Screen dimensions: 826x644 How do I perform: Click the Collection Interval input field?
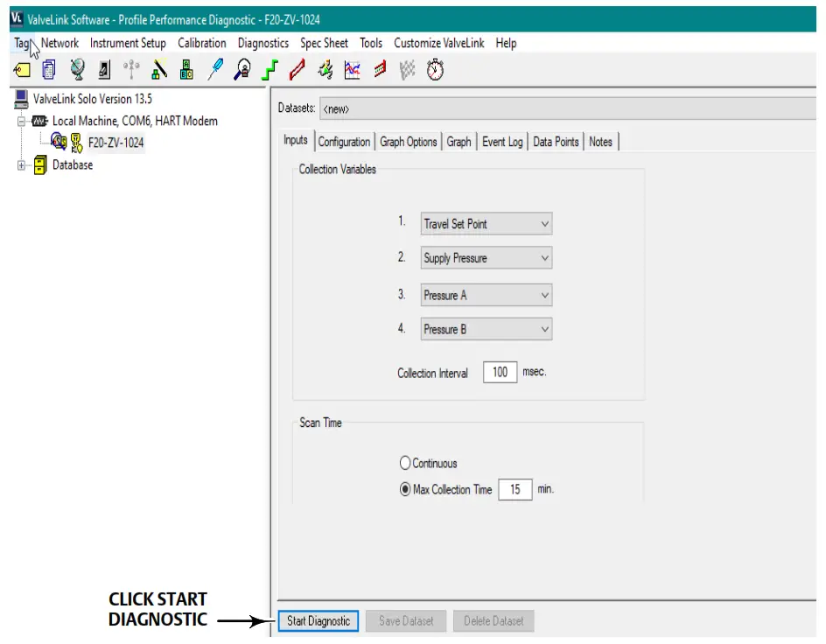click(x=500, y=372)
